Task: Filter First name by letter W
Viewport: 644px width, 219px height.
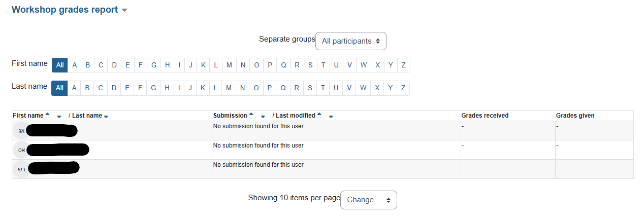Action: [x=363, y=65]
